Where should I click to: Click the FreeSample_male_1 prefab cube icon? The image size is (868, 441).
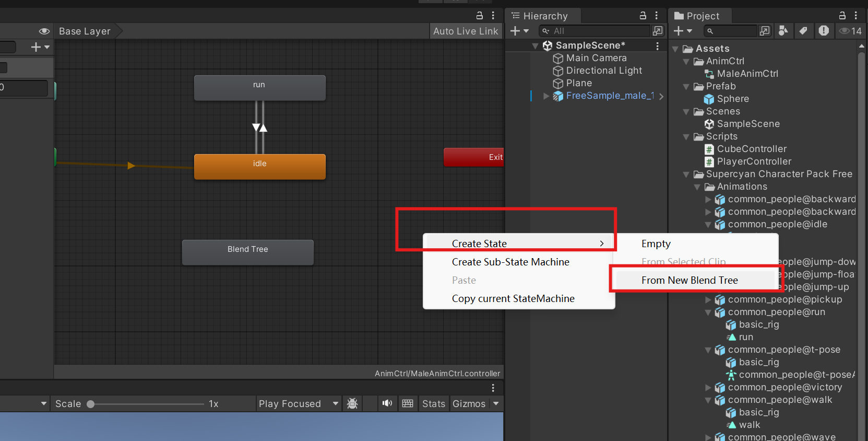(558, 96)
